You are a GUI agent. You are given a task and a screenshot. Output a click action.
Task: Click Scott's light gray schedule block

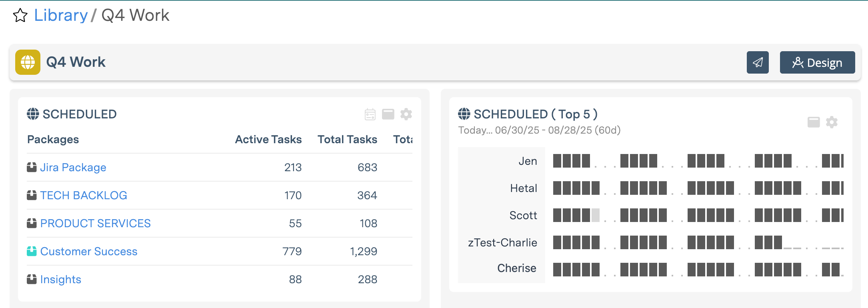(x=596, y=215)
